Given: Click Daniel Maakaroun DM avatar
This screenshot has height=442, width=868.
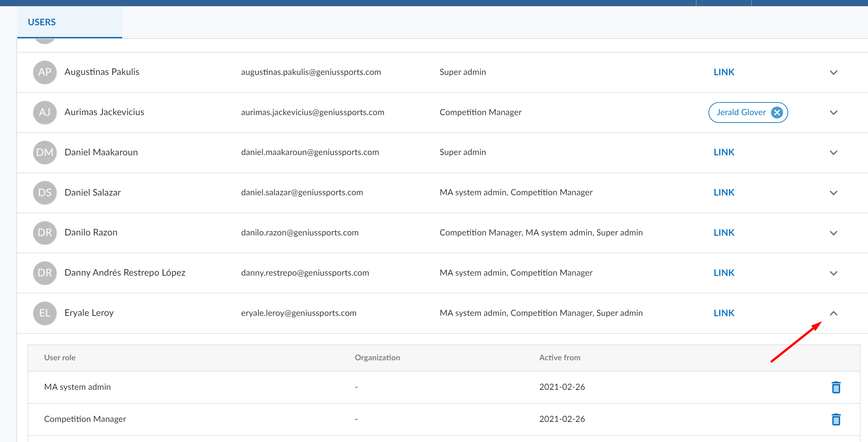Looking at the screenshot, I should coord(44,152).
